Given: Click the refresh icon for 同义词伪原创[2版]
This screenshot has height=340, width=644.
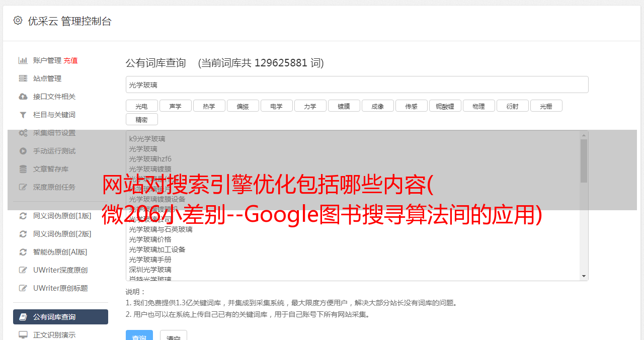Looking at the screenshot, I should point(23,234).
